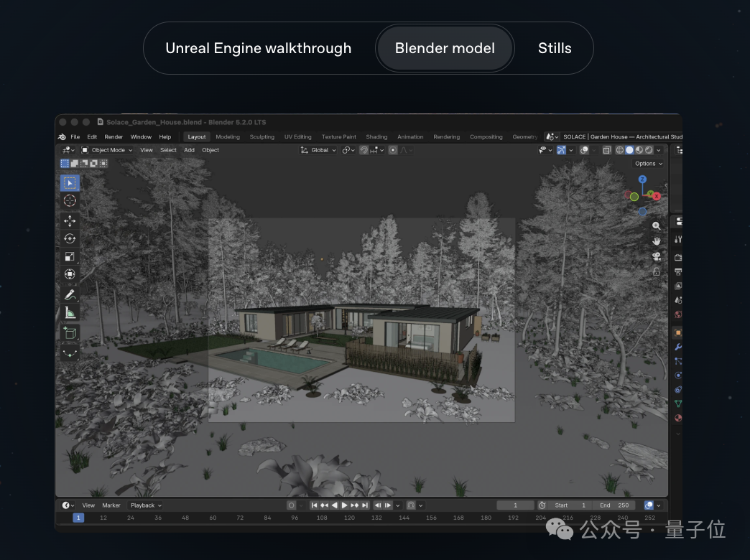Show the Unreal Engine walkthrough tab
This screenshot has width=750, height=560.
point(259,48)
